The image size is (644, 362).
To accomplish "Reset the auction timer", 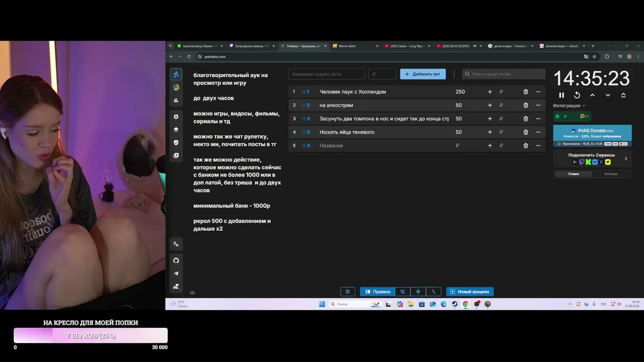I will pyautogui.click(x=577, y=95).
